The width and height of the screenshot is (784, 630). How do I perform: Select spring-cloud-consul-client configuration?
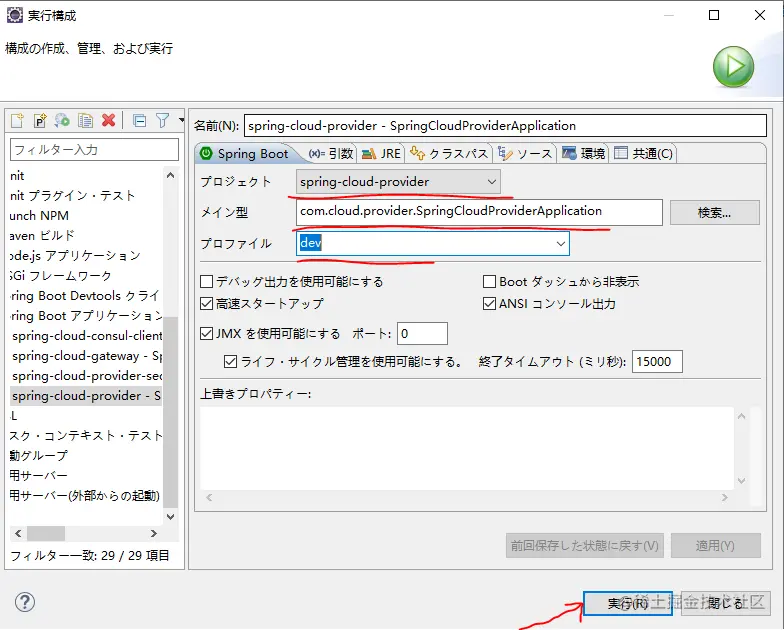click(x=86, y=336)
